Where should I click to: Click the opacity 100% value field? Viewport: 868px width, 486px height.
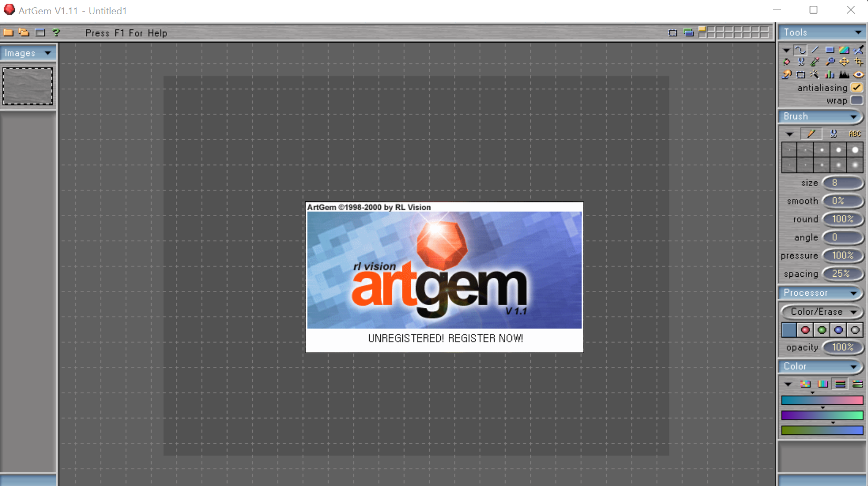(843, 347)
